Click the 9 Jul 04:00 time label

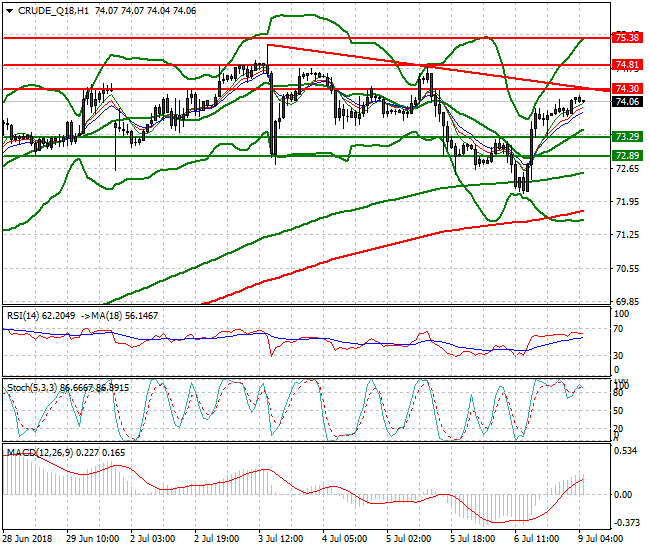pyautogui.click(x=600, y=539)
